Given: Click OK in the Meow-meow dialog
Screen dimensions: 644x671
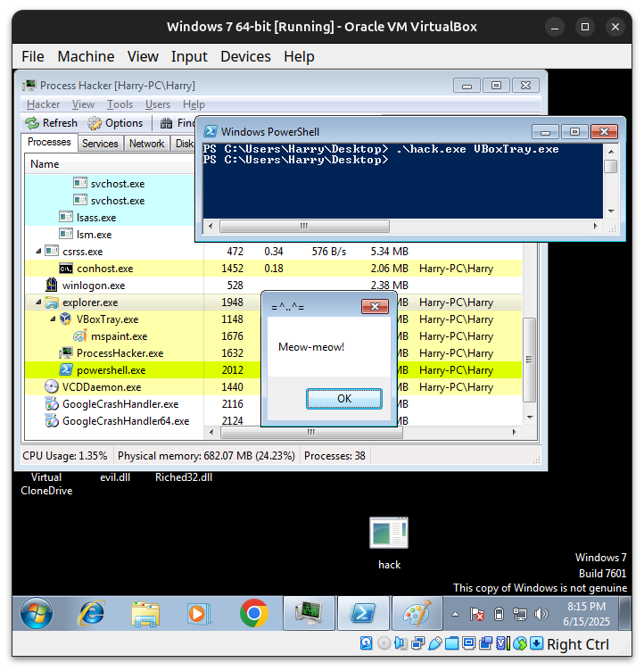Looking at the screenshot, I should point(344,399).
